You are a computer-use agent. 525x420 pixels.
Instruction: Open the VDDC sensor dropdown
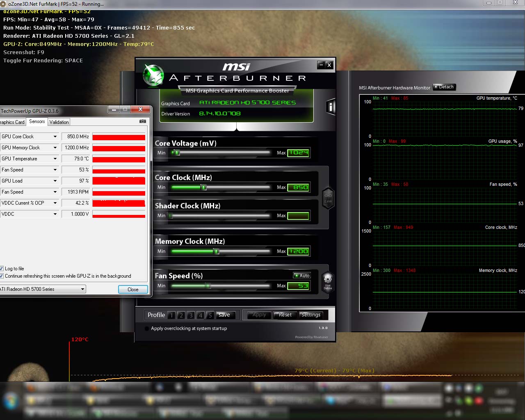[55, 214]
